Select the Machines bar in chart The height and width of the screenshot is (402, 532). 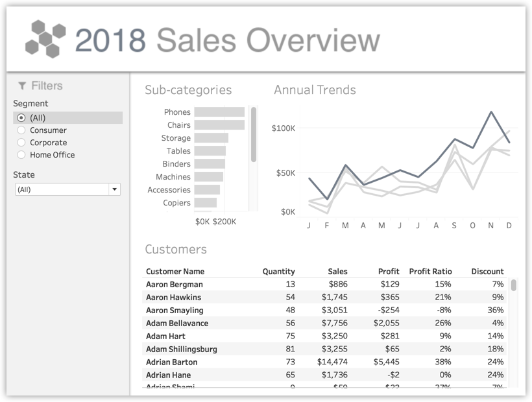click(208, 177)
